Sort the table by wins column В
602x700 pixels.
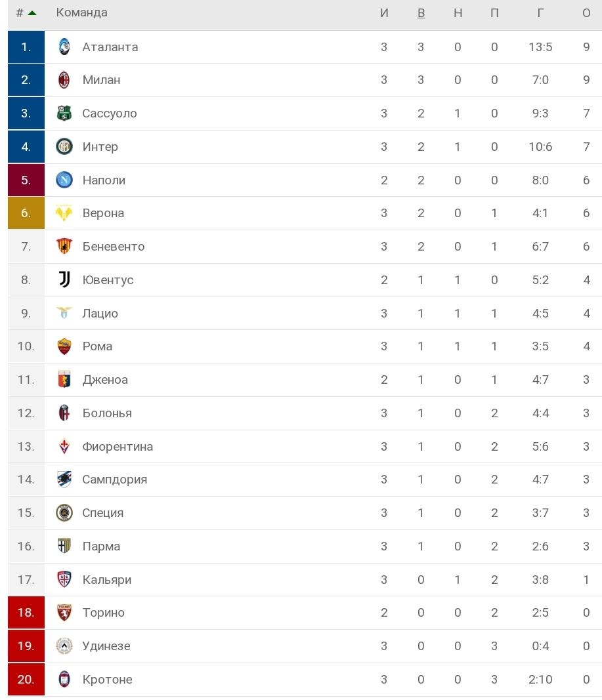421,12
